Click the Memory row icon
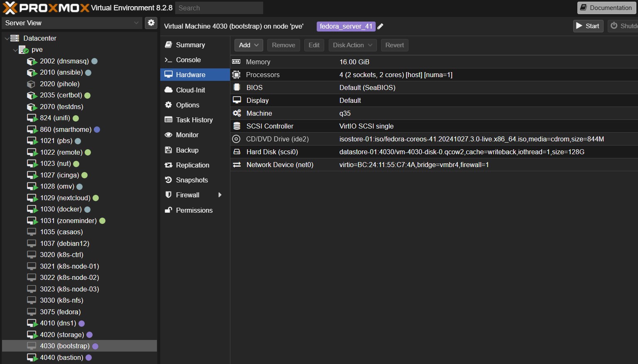Screen dimensions: 638x364 point(236,62)
